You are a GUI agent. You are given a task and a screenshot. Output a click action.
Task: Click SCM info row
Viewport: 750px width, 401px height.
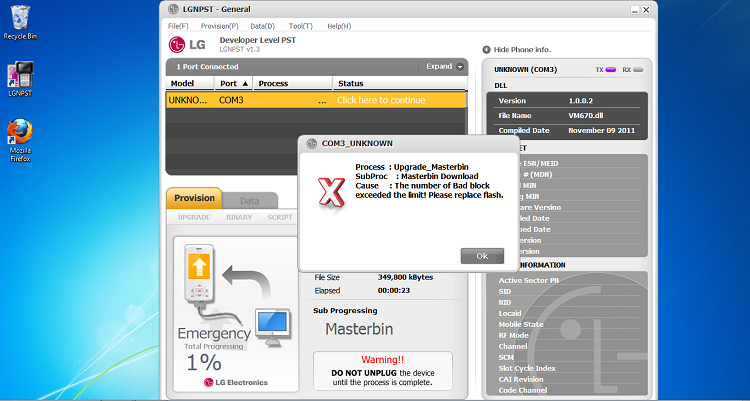(x=506, y=357)
